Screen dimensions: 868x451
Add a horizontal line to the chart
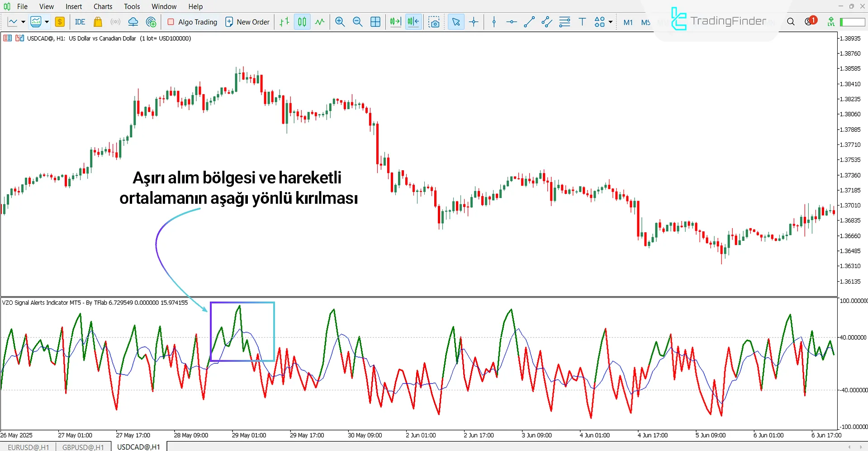coord(511,22)
